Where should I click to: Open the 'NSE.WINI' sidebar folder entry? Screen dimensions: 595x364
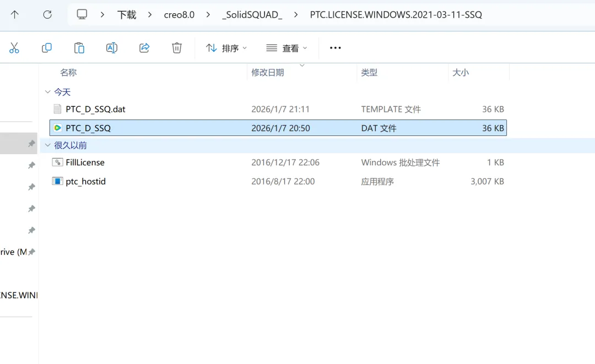click(19, 295)
